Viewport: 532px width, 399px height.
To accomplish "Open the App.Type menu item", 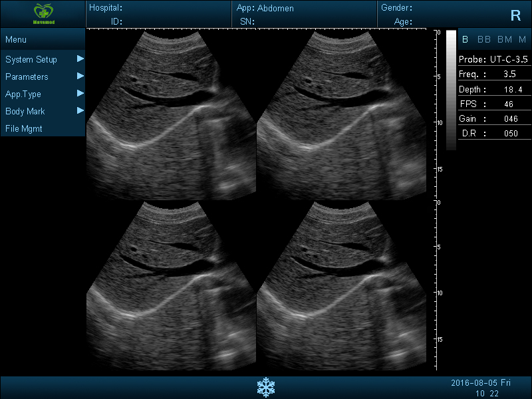I will 43,94.
